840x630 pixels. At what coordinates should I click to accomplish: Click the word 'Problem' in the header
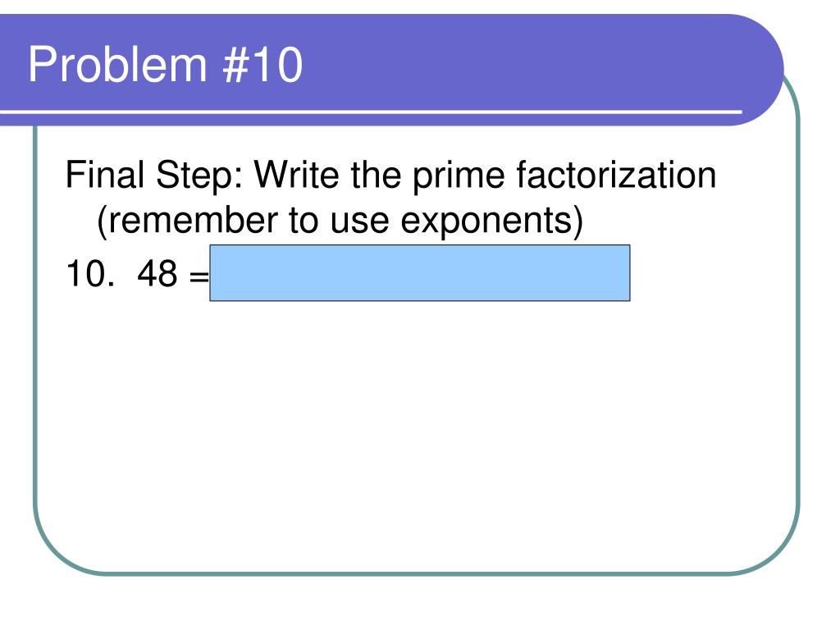pos(117,65)
